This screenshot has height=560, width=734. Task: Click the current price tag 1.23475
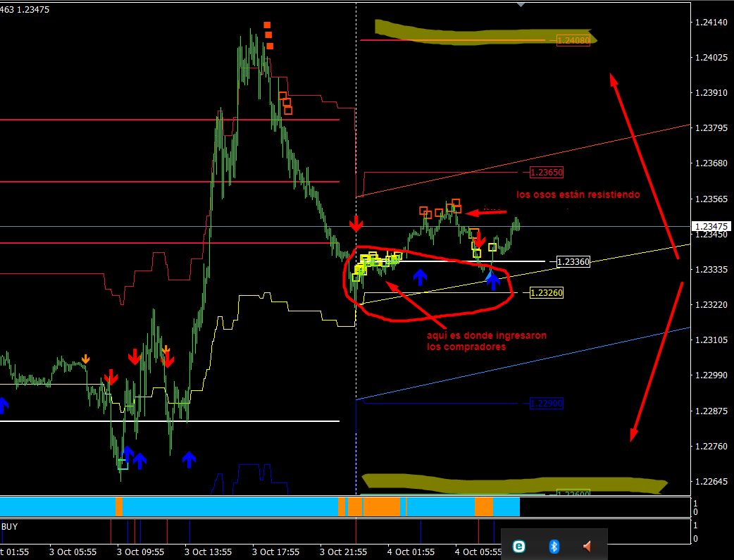(x=712, y=226)
